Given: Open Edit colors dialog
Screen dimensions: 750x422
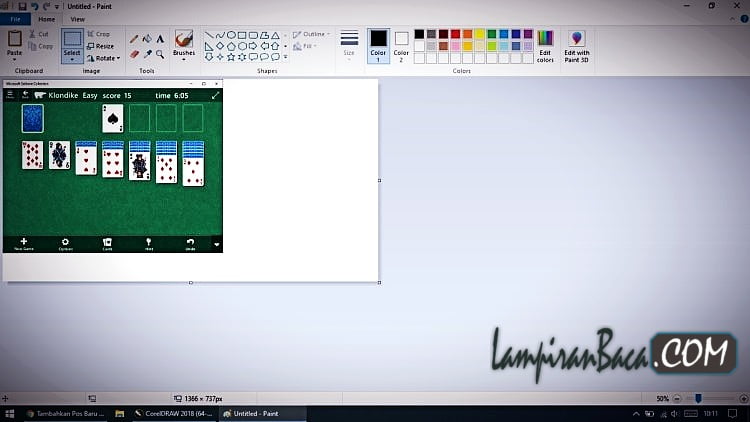Looking at the screenshot, I should tap(545, 44).
